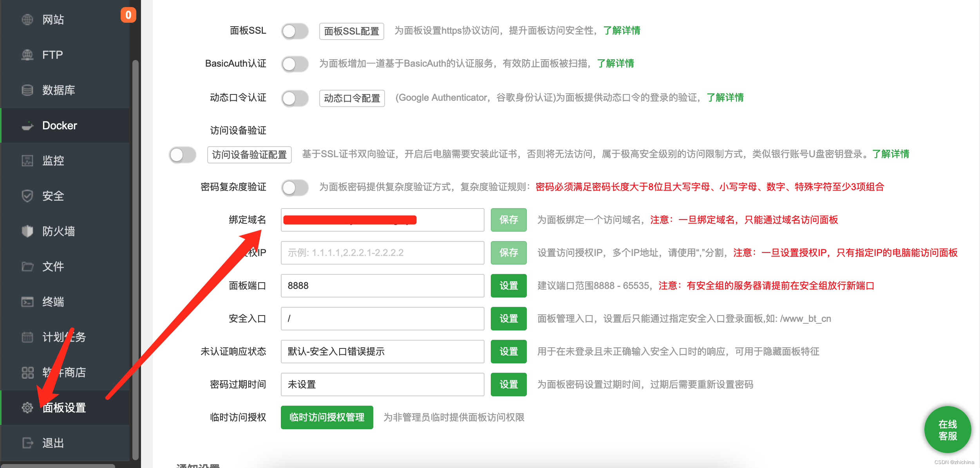
Task: Open 临时访问授权管理
Action: pyautogui.click(x=327, y=417)
